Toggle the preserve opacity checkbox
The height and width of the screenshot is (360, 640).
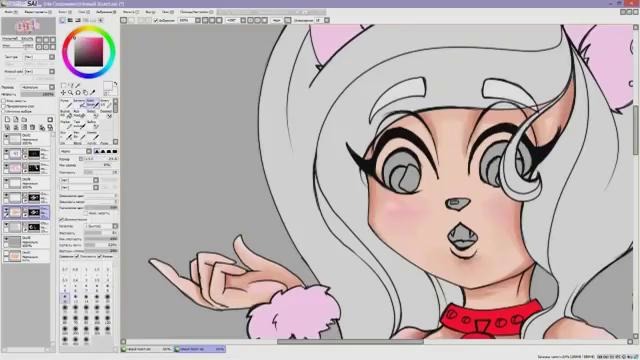pos(4,101)
